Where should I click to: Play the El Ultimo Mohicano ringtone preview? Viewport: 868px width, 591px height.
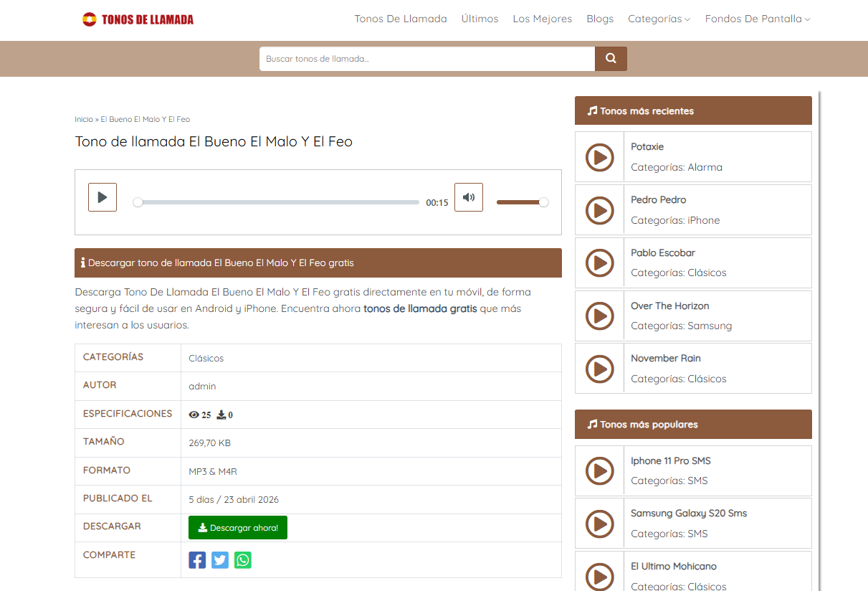600,577
